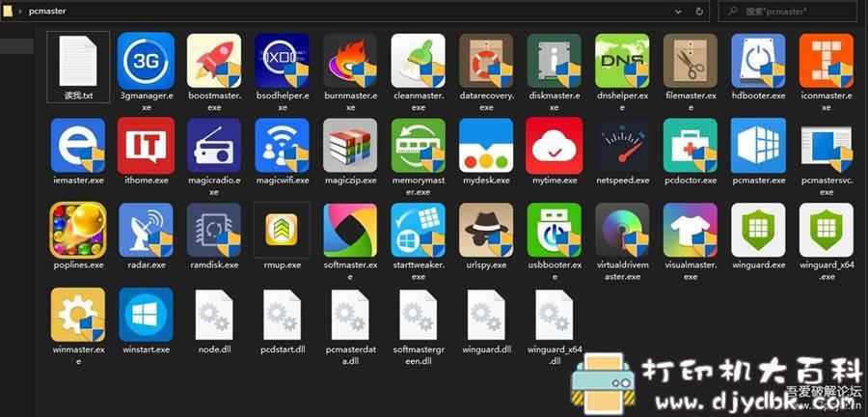Select the hdbooter.exe icon
The height and width of the screenshot is (417, 868).
pos(758,61)
